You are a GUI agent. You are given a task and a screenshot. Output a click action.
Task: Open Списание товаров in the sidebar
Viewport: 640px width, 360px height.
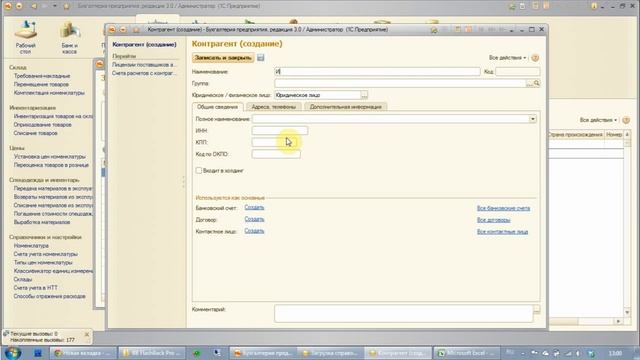[36, 133]
